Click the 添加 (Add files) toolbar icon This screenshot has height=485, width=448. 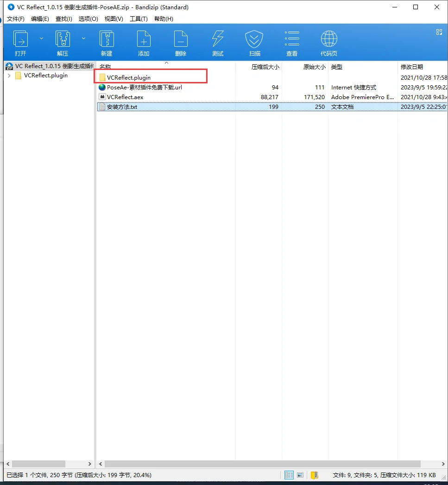[x=144, y=42]
